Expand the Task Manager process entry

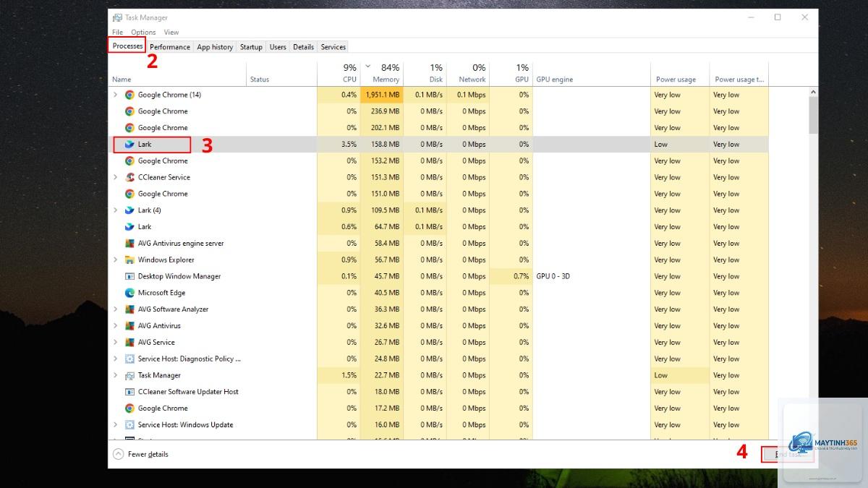point(115,375)
